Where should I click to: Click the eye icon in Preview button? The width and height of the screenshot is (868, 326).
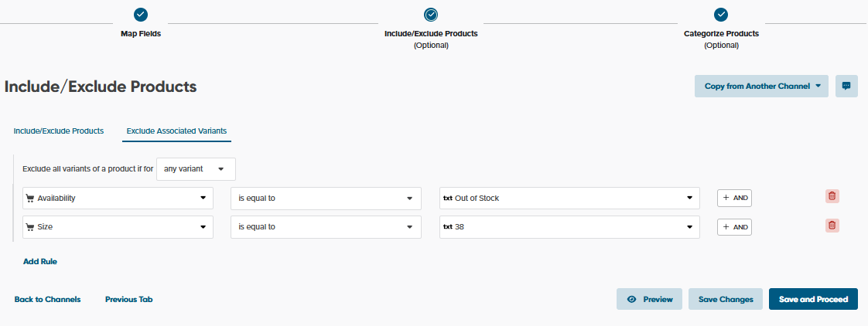point(632,300)
